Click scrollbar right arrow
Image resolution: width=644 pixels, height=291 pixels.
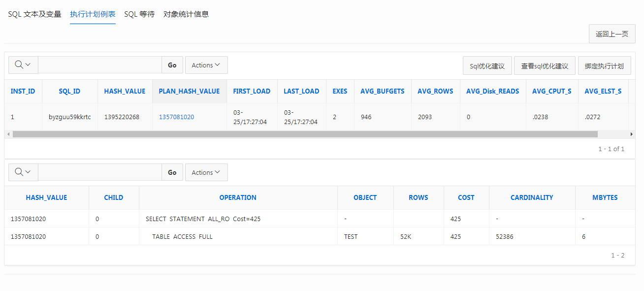(632, 134)
